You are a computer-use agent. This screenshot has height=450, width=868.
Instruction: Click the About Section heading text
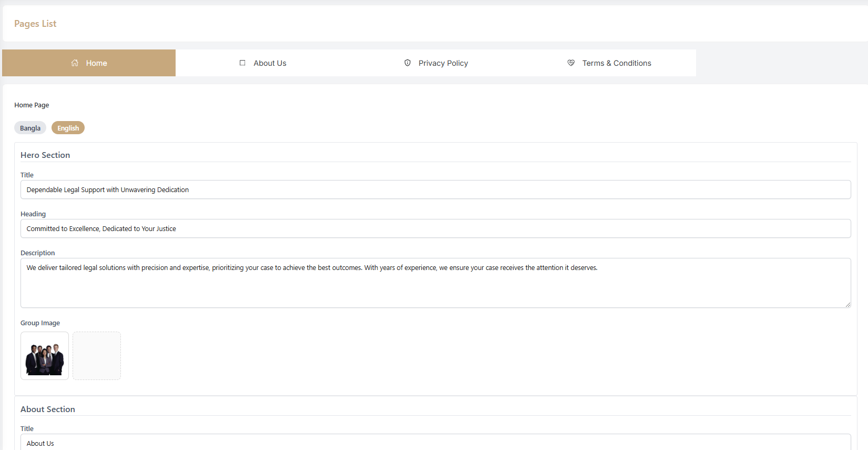(x=48, y=409)
